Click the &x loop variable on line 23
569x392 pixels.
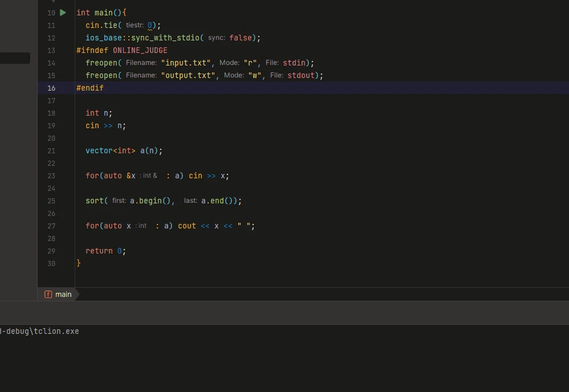[x=131, y=176]
